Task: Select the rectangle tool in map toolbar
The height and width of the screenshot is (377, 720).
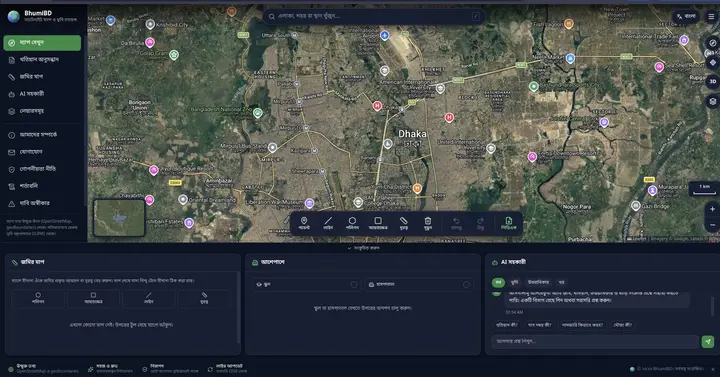Action: (378, 223)
